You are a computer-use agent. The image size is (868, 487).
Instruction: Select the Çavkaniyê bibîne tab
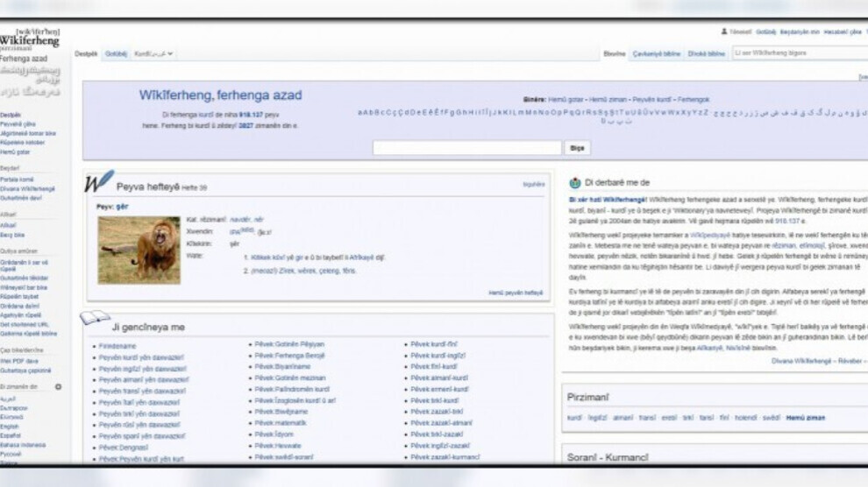click(x=656, y=54)
